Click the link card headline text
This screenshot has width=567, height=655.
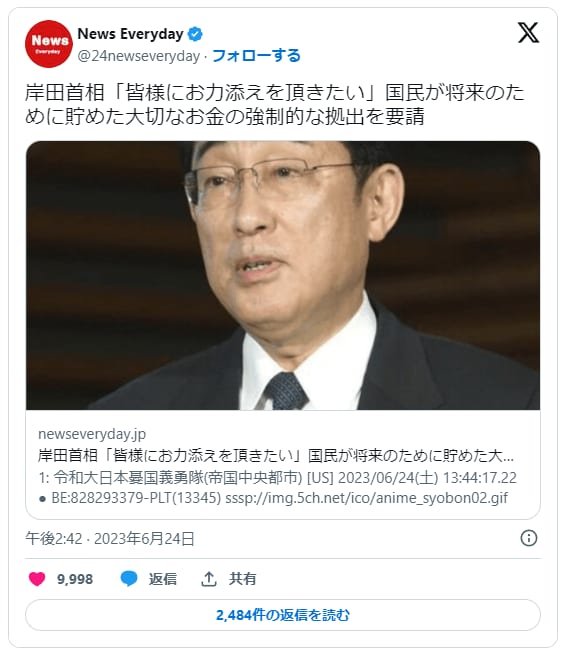point(276,456)
